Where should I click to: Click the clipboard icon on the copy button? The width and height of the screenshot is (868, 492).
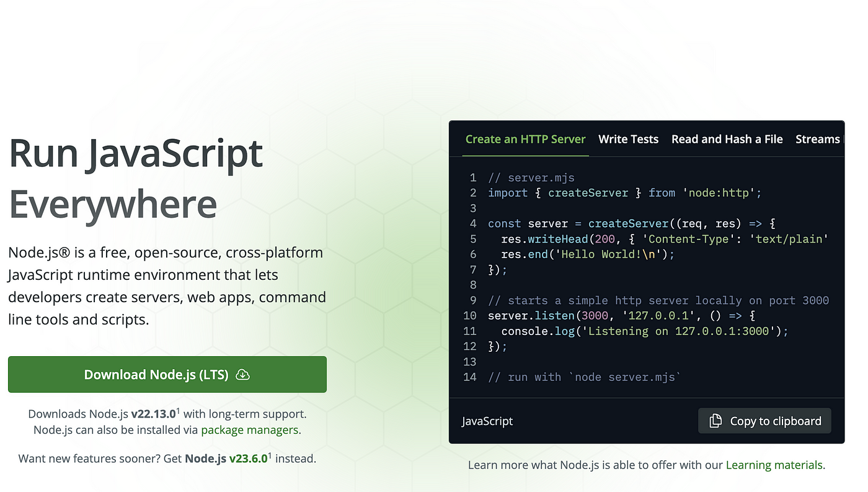coord(716,421)
